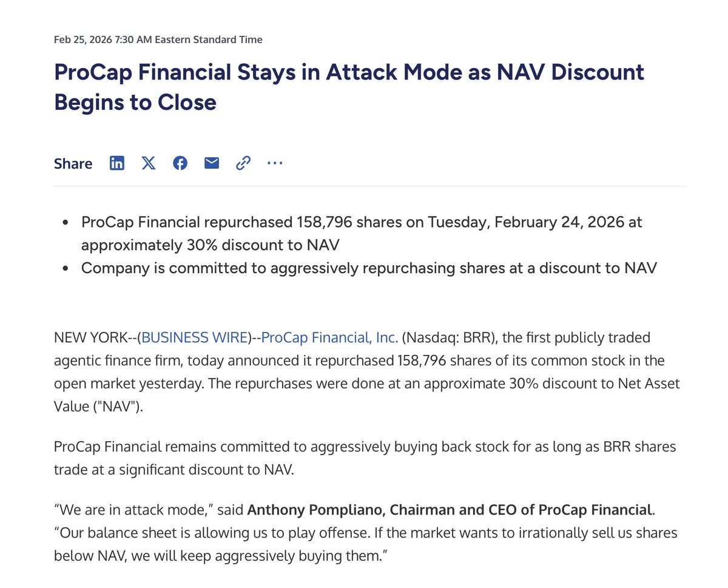728x588 pixels.
Task: Click the paragraph starting with NEW YORK
Action: pos(364,360)
